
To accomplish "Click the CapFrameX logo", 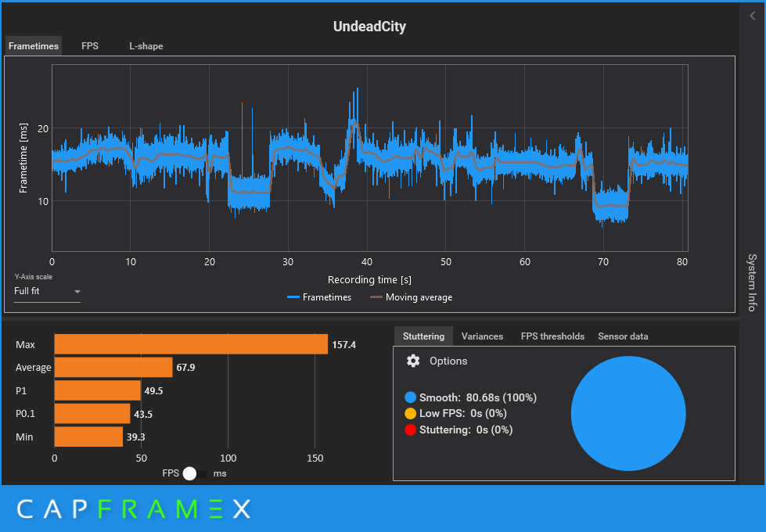I will click(x=134, y=509).
